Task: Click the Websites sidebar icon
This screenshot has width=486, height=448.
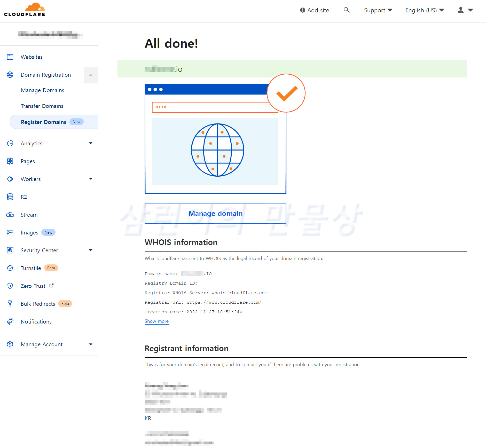Action: [10, 57]
